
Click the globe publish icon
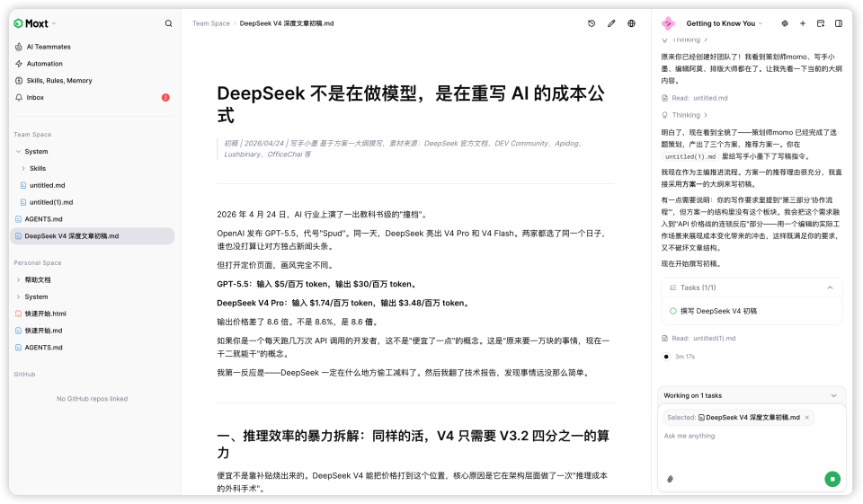pos(631,23)
